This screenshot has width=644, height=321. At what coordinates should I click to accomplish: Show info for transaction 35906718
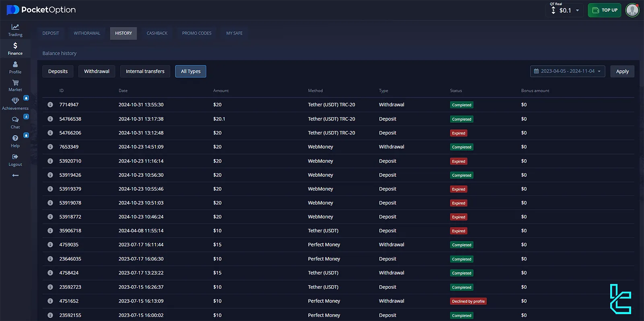(x=50, y=231)
